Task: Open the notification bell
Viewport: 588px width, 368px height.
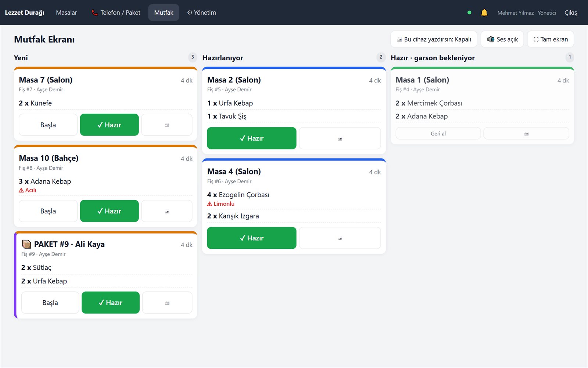Action: 484,13
